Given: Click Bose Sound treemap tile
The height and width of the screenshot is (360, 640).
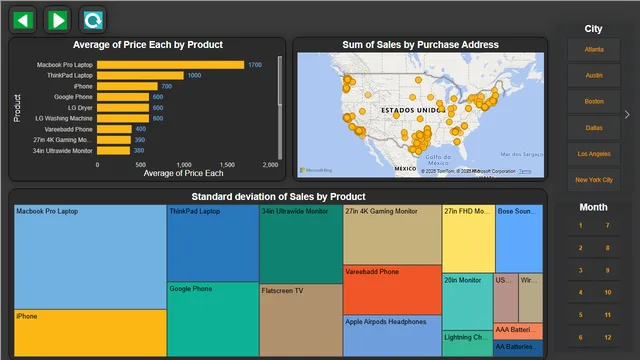Looking at the screenshot, I should pyautogui.click(x=519, y=239).
